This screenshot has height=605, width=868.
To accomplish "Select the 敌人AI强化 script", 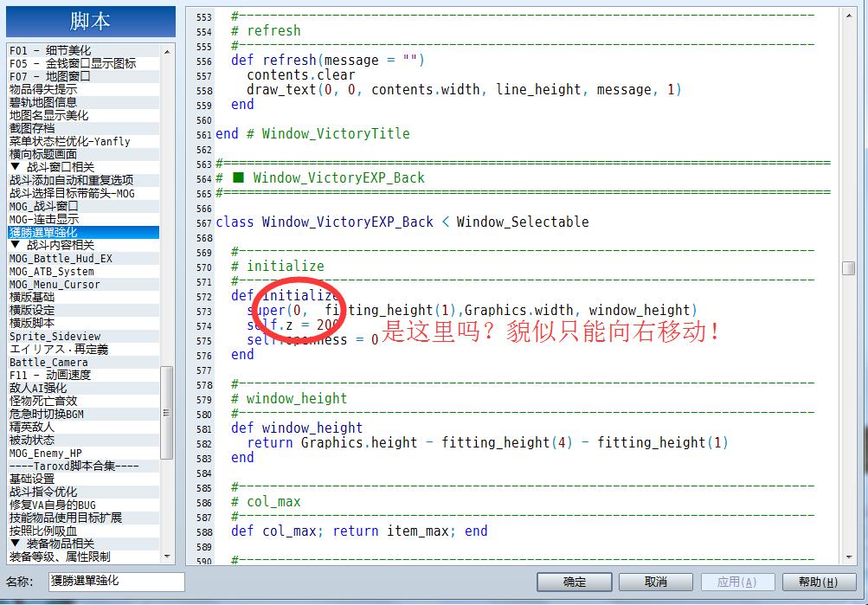I will (x=84, y=388).
